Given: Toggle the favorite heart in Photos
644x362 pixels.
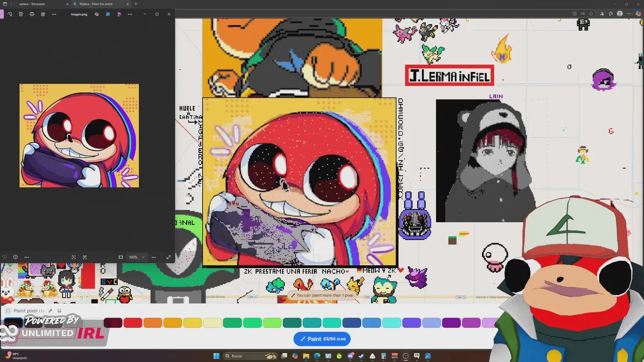Looking at the screenshot, I should pyautogui.click(x=5, y=257).
